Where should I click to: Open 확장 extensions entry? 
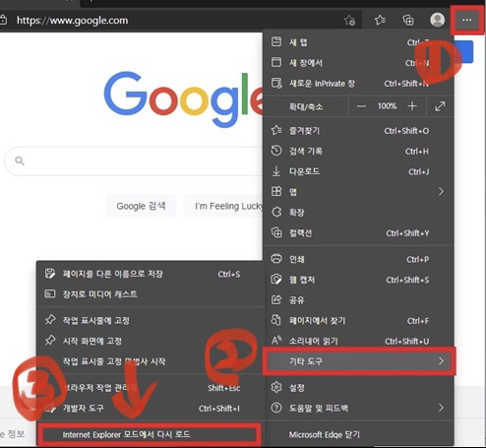pos(358,213)
